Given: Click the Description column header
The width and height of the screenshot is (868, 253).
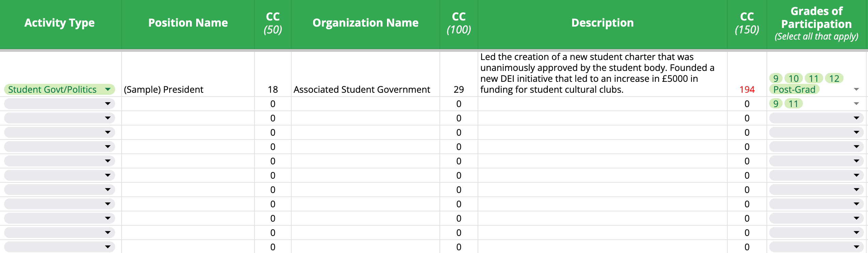Looking at the screenshot, I should coord(602,23).
